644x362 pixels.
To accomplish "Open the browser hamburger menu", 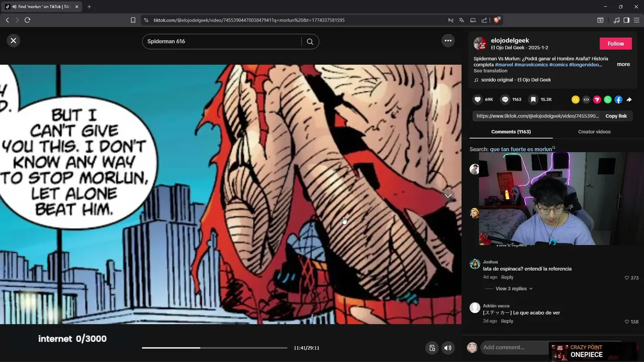I will click(637, 20).
